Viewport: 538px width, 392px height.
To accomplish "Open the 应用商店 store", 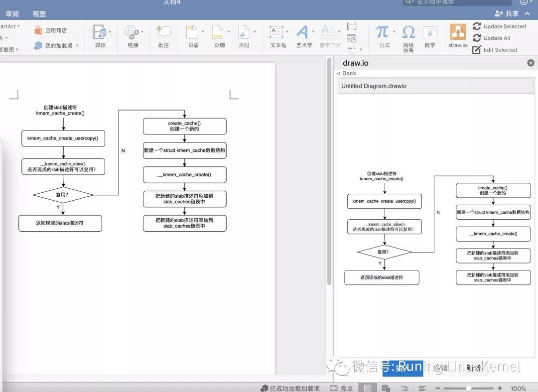I will (x=50, y=30).
